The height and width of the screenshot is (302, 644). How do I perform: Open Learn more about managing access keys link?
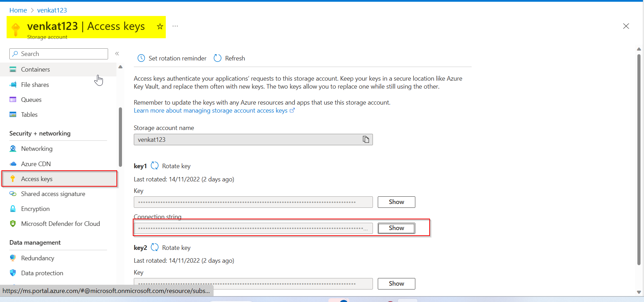click(x=214, y=111)
